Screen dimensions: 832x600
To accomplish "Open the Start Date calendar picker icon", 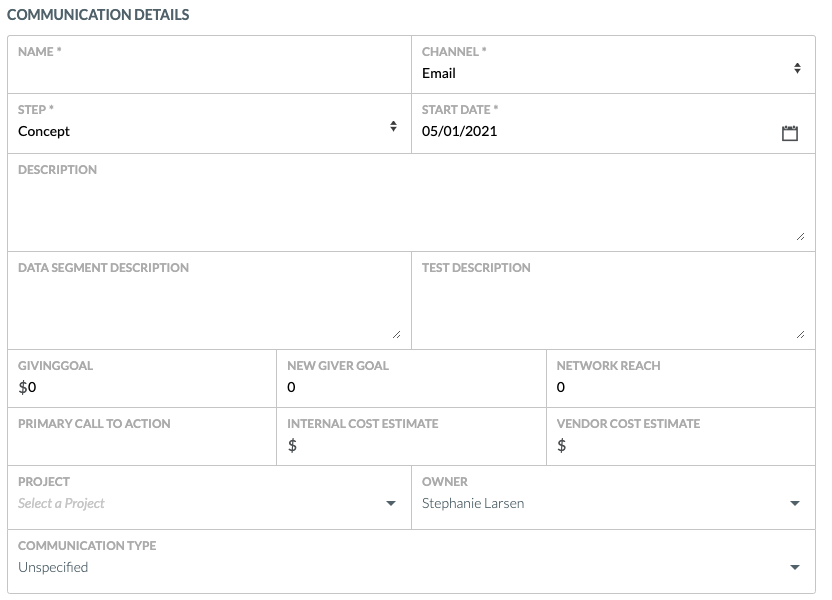I will (x=790, y=133).
